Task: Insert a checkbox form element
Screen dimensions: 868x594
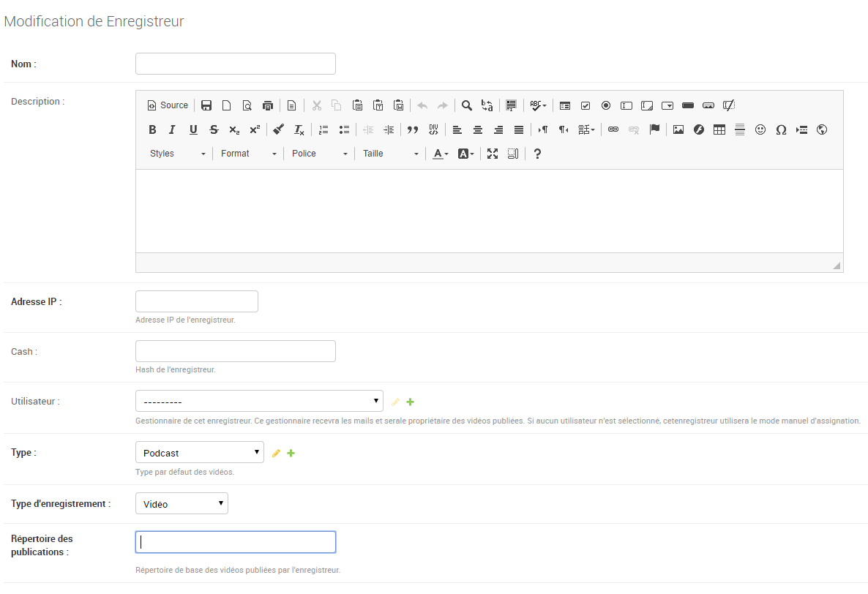Action: 585,105
